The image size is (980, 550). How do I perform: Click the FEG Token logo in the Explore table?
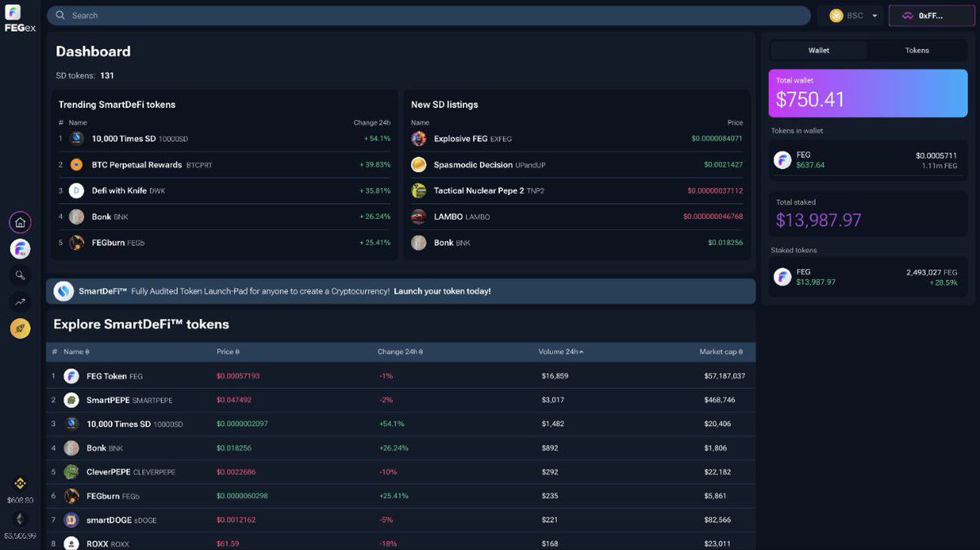click(x=73, y=376)
